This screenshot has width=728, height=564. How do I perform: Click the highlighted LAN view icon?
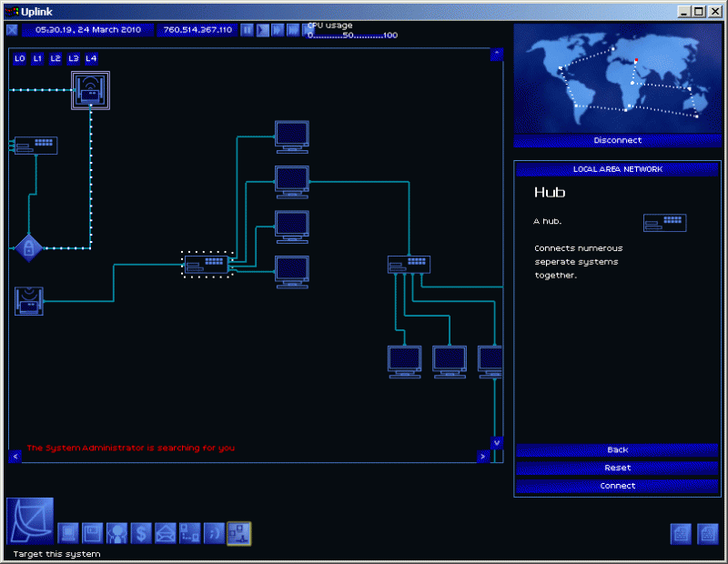point(239,533)
